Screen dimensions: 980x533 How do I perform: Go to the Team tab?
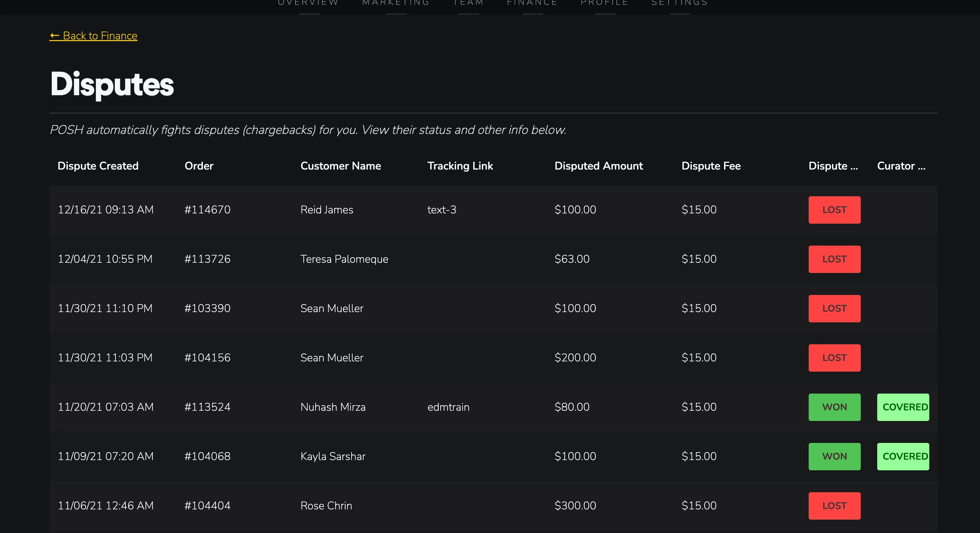pyautogui.click(x=468, y=3)
